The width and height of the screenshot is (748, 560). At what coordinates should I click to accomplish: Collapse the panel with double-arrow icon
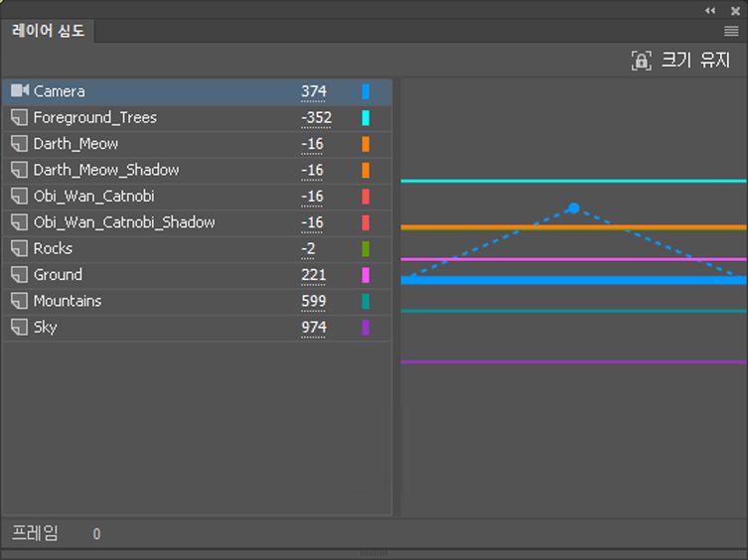pyautogui.click(x=710, y=11)
